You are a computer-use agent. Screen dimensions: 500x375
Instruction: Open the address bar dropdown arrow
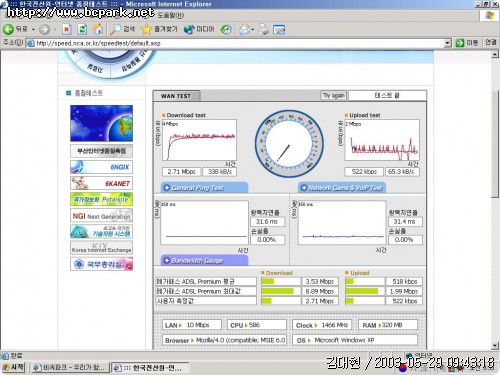point(448,43)
